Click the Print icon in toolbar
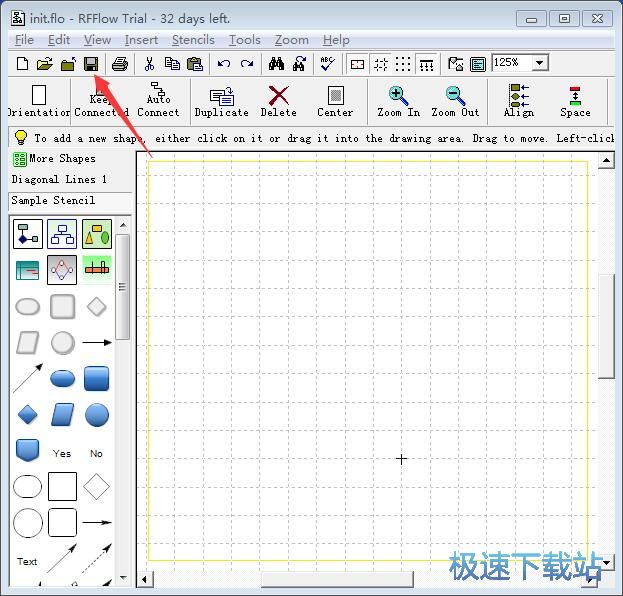Image resolution: width=623 pixels, height=596 pixels. click(120, 64)
